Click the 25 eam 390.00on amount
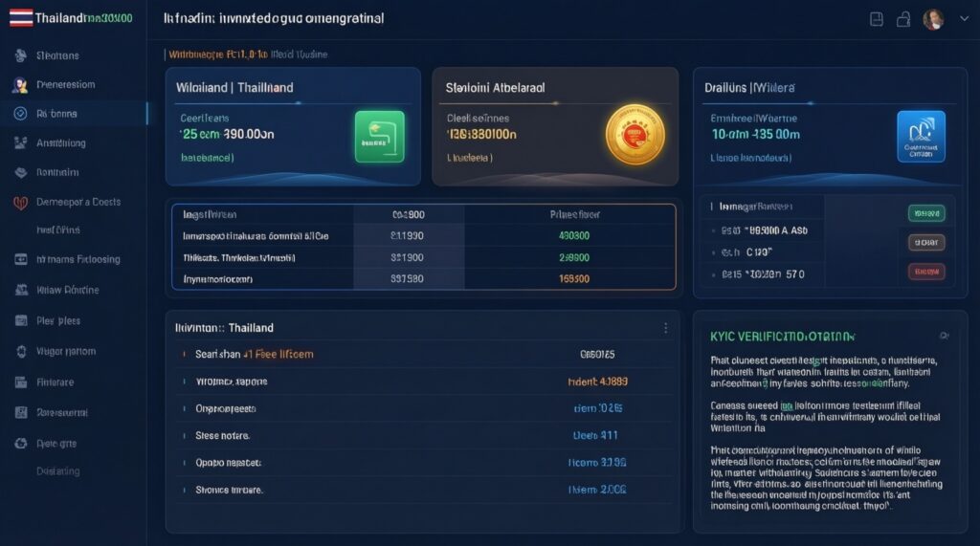Viewport: 980px width, 546px height. [226, 134]
